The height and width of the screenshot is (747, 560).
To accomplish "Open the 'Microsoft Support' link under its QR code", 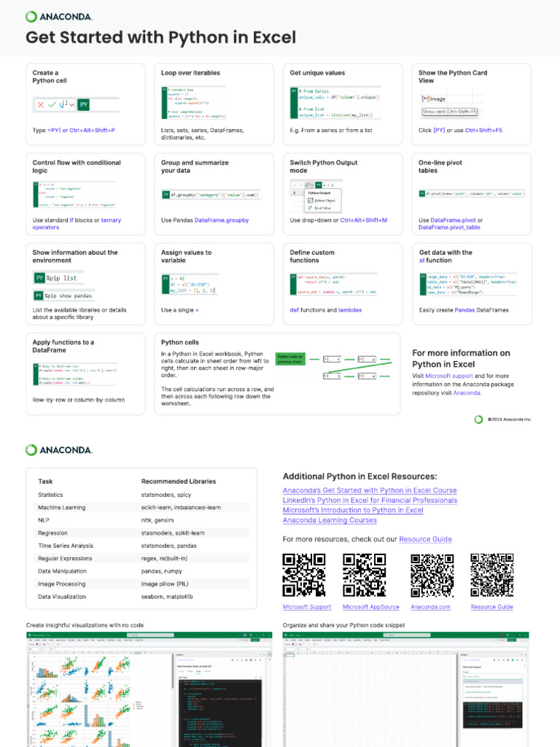I will [307, 607].
